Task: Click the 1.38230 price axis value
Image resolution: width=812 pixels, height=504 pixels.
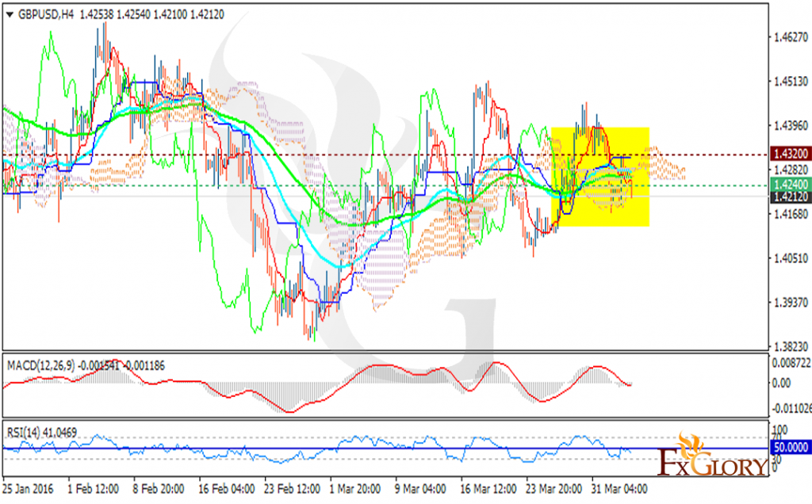Action: (791, 346)
